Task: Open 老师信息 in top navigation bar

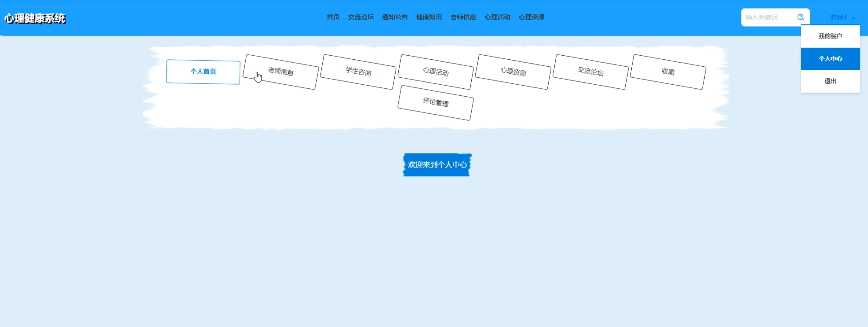Action: tap(463, 17)
